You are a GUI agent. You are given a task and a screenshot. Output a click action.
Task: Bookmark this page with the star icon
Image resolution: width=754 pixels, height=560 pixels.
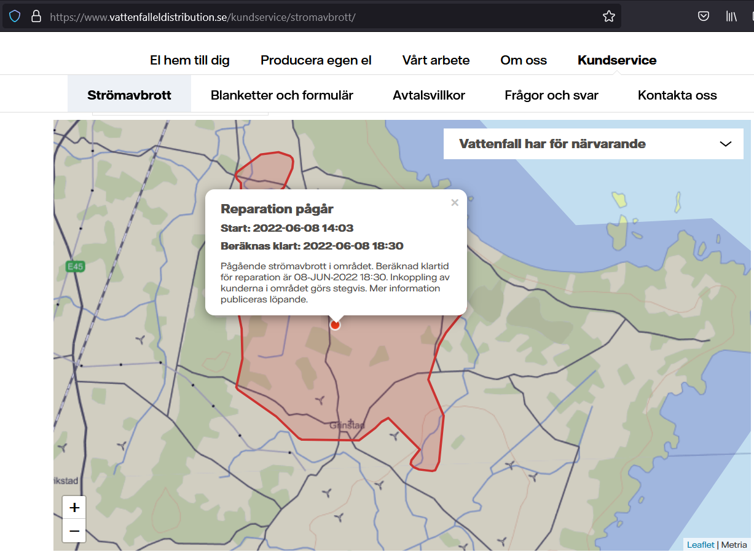click(x=608, y=17)
